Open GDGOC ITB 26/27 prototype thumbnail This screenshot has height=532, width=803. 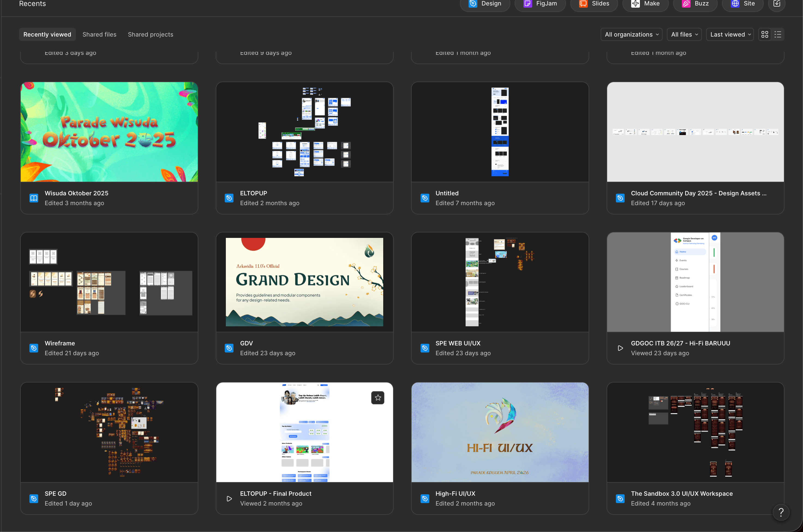[x=695, y=282]
